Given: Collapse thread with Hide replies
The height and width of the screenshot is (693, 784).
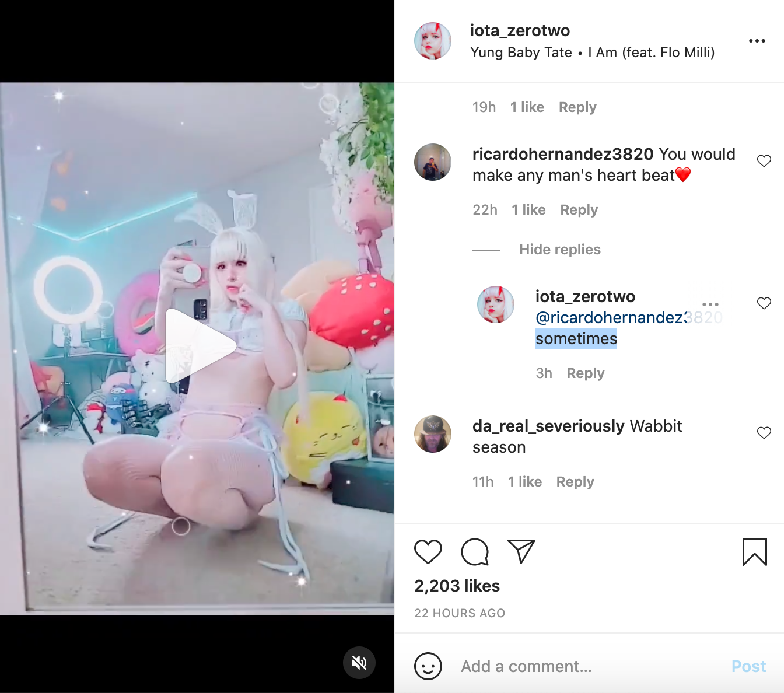Looking at the screenshot, I should 560,250.
